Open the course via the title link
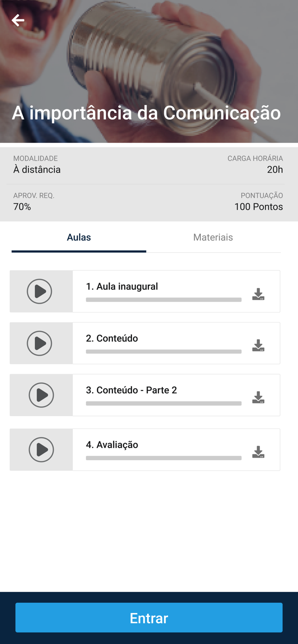 pyautogui.click(x=147, y=112)
